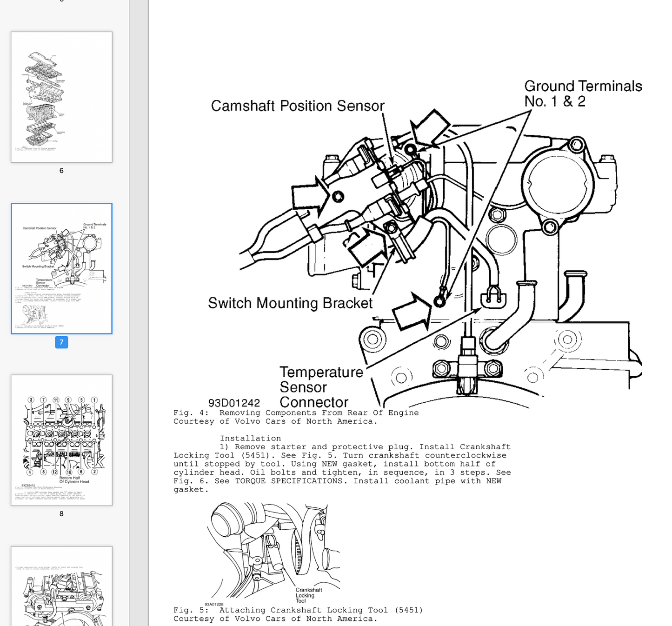672x626 pixels.
Task: Click the blue page 7 number badge
Action: coord(61,342)
